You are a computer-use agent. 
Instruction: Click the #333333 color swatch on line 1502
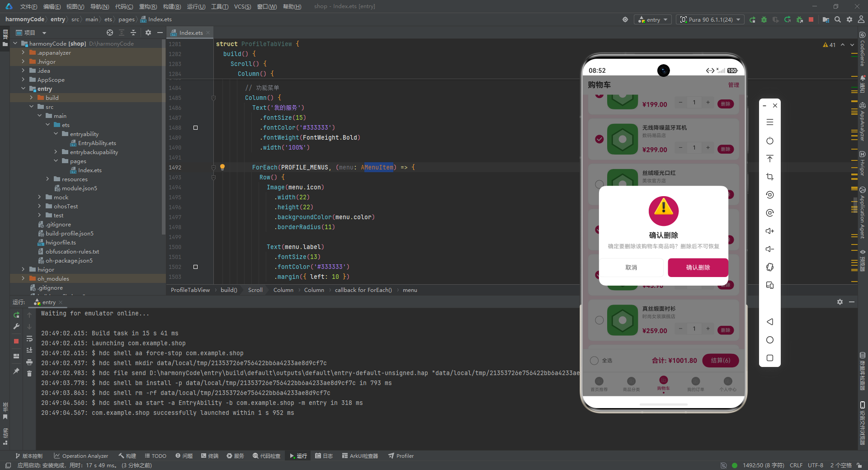[195, 267]
